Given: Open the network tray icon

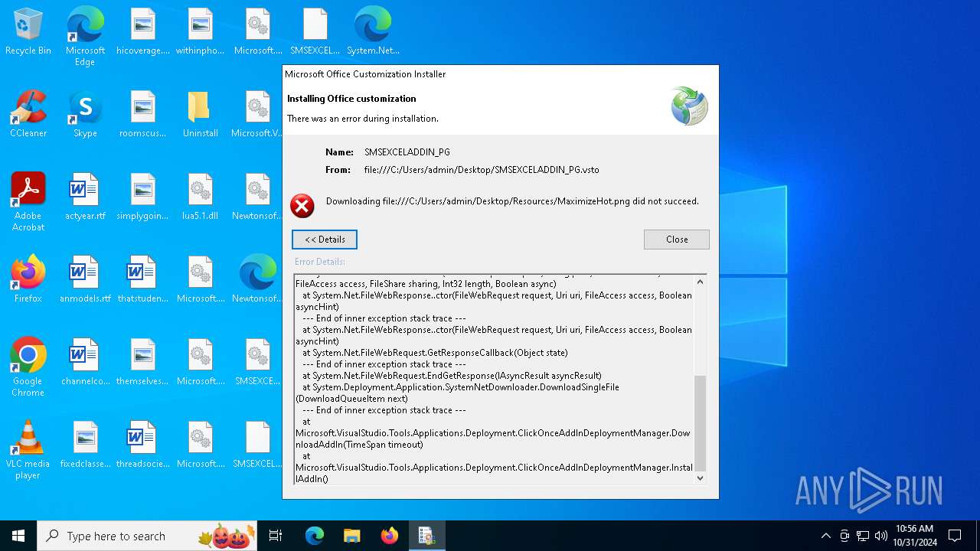Looking at the screenshot, I should [x=863, y=536].
